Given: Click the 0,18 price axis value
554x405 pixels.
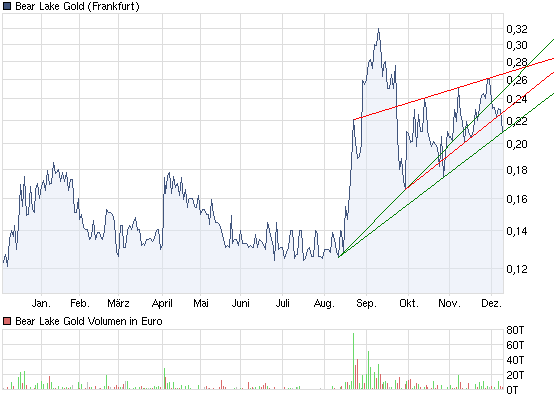Looking at the screenshot, I should point(517,170).
